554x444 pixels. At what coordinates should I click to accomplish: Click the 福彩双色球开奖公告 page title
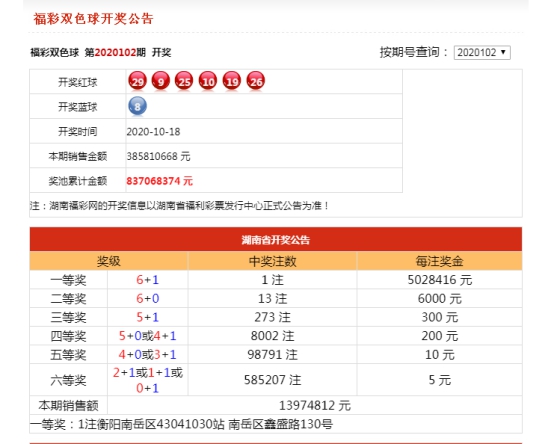pos(93,19)
